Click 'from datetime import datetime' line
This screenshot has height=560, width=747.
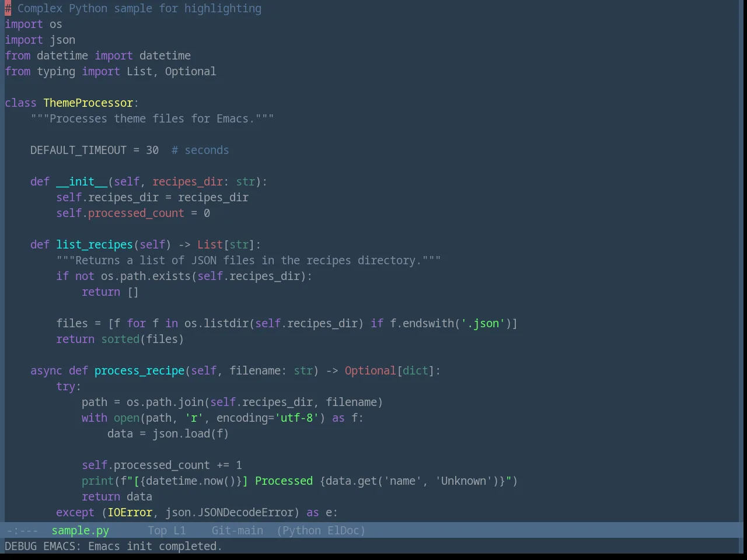pyautogui.click(x=97, y=55)
